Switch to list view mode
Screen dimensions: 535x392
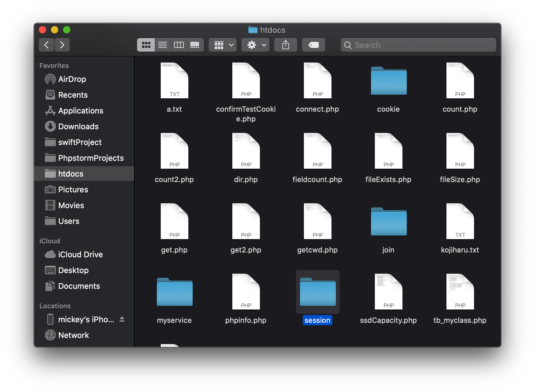tap(163, 45)
